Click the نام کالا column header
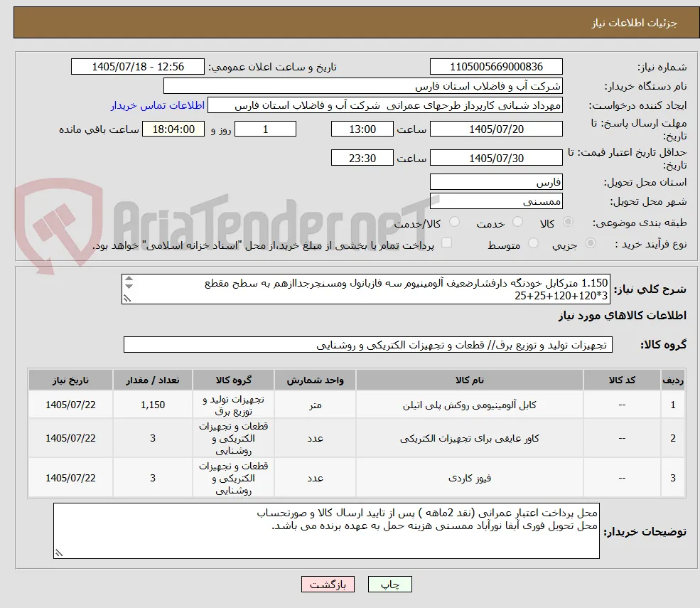This screenshot has width=700, height=608. (x=469, y=380)
